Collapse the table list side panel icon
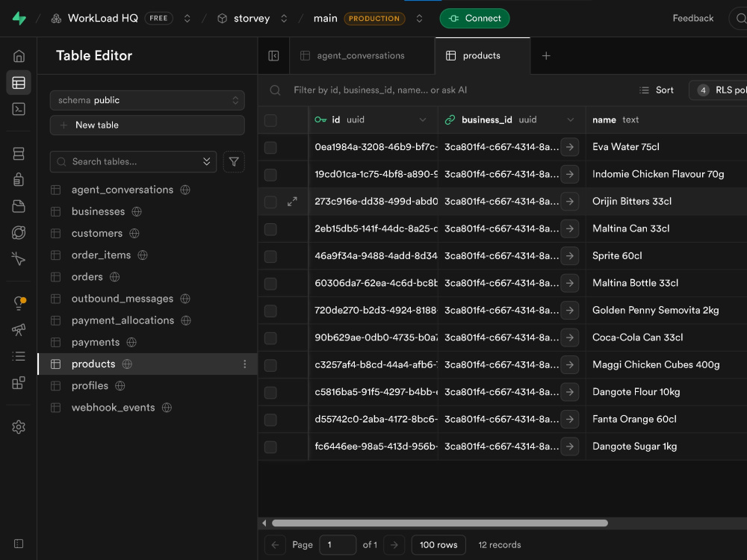Image resolution: width=747 pixels, height=560 pixels. [x=273, y=56]
